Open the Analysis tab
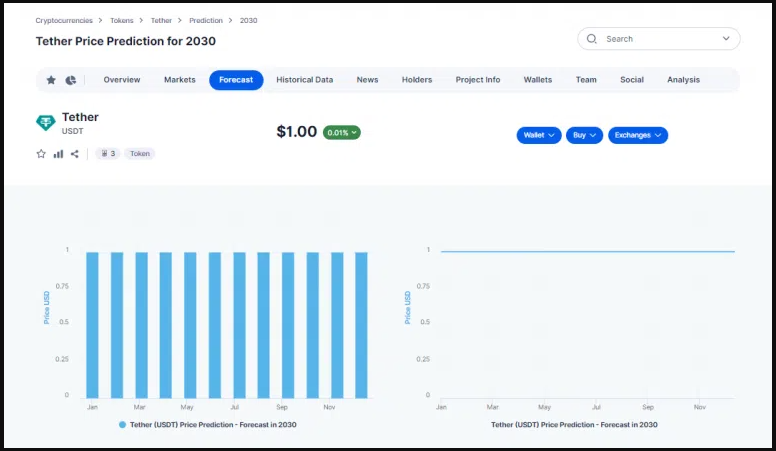This screenshot has height=451, width=776. [x=683, y=80]
